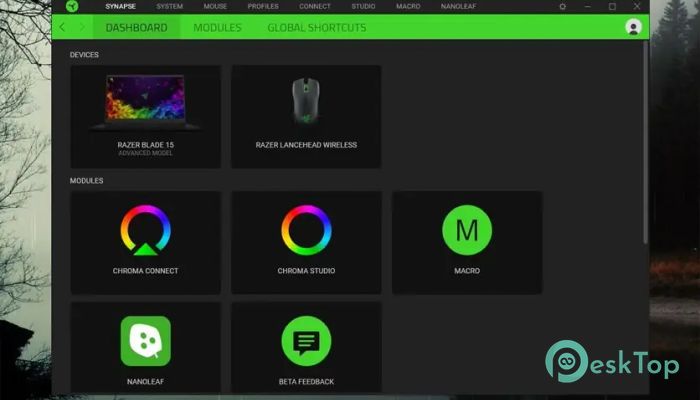Click the Razer Blade 15 laptop image
Viewport: 700px width, 400px height.
(x=145, y=102)
